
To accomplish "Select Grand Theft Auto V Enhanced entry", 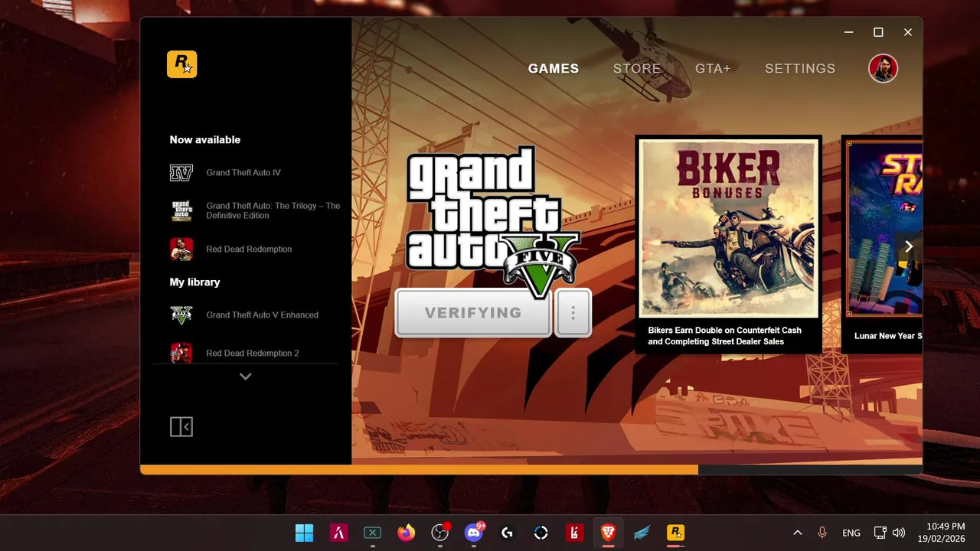I will (x=262, y=315).
